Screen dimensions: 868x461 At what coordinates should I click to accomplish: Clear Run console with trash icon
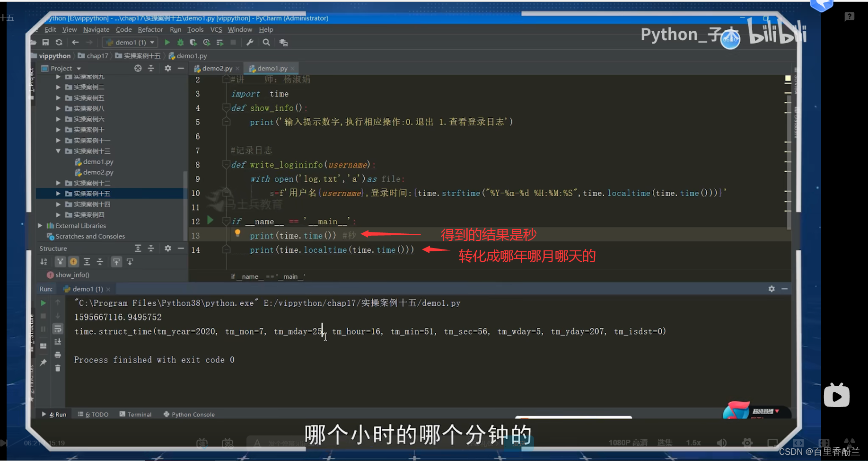click(x=58, y=368)
